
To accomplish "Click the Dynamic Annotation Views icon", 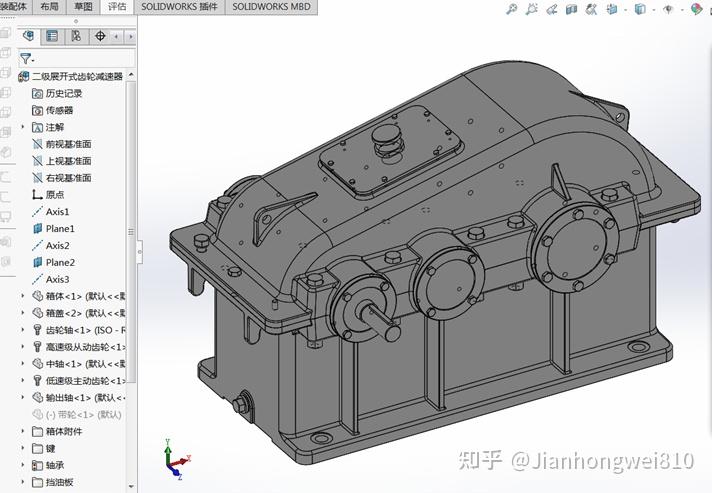I will point(591,9).
